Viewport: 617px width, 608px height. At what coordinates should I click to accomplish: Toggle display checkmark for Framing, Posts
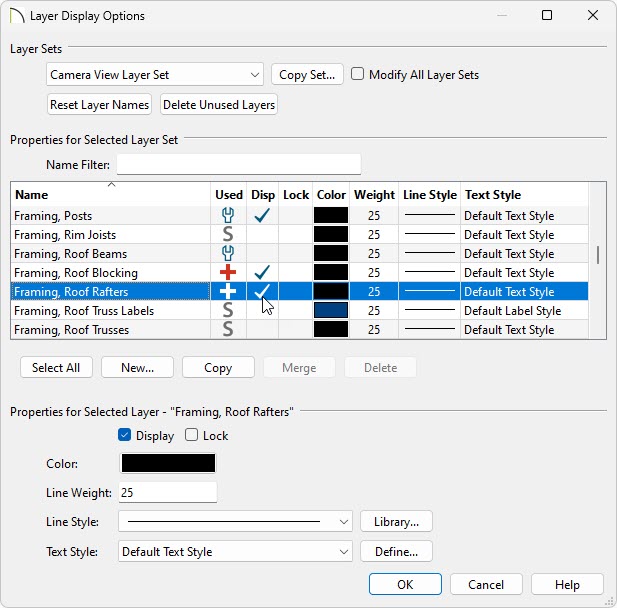tap(262, 215)
